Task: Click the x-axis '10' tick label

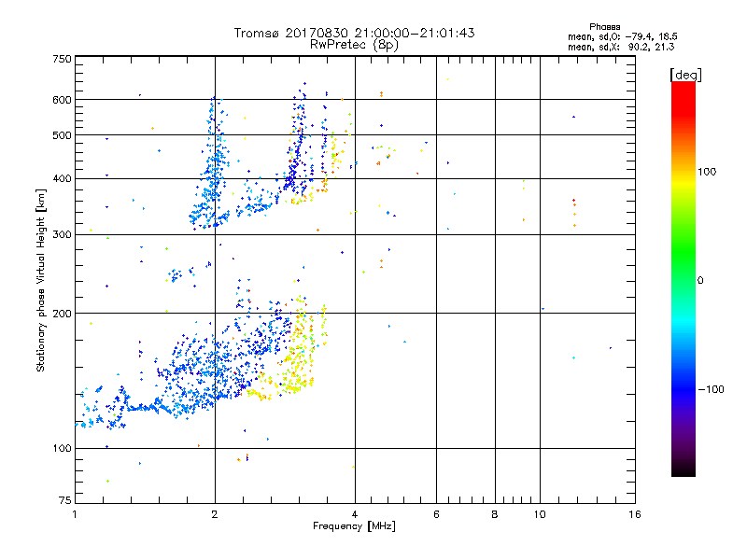Action: (x=540, y=514)
